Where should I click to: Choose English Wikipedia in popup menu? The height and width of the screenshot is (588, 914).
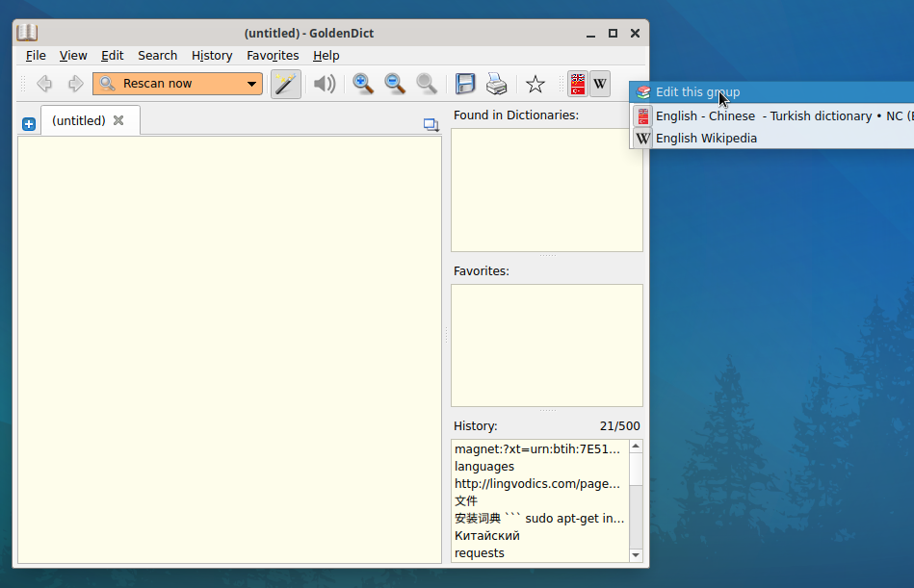click(x=771, y=138)
